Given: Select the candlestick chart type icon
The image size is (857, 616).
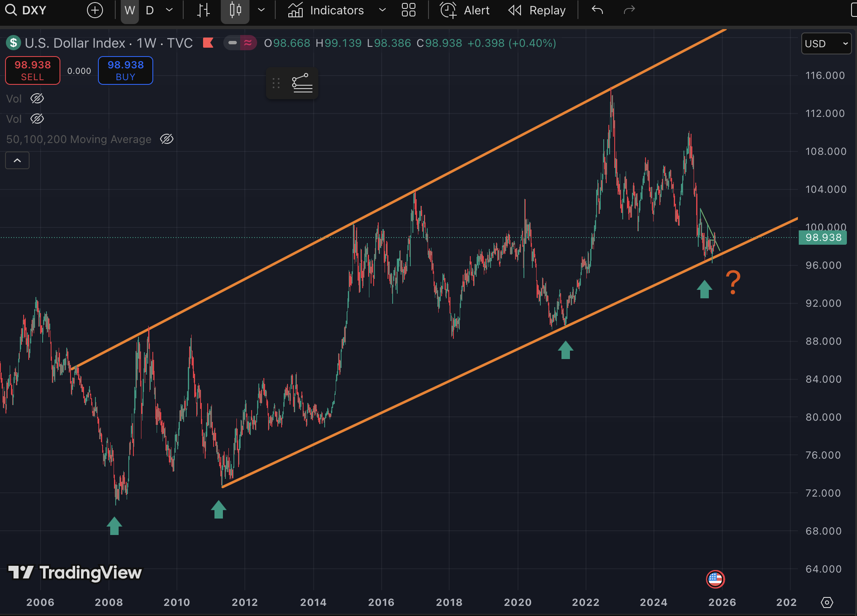Looking at the screenshot, I should pos(235,10).
